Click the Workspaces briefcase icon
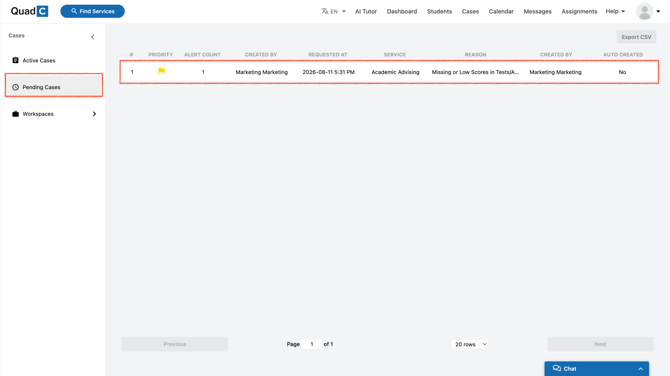Viewport: 670px width, 376px height. tap(15, 114)
